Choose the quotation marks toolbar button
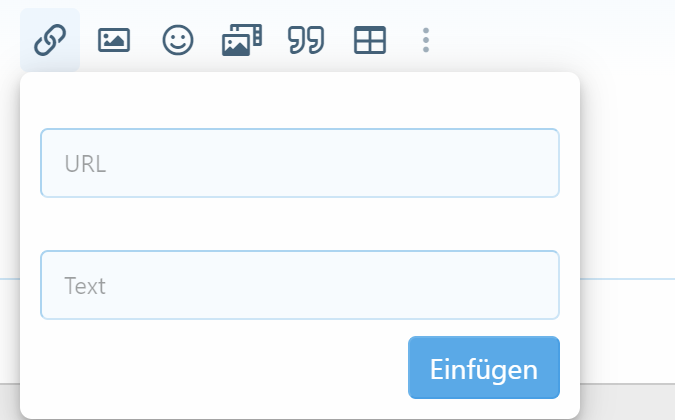675x420 pixels. point(306,40)
